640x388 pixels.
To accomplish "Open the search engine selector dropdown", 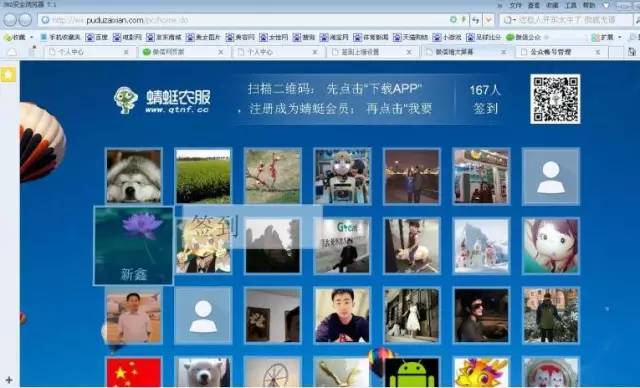I will click(x=509, y=20).
